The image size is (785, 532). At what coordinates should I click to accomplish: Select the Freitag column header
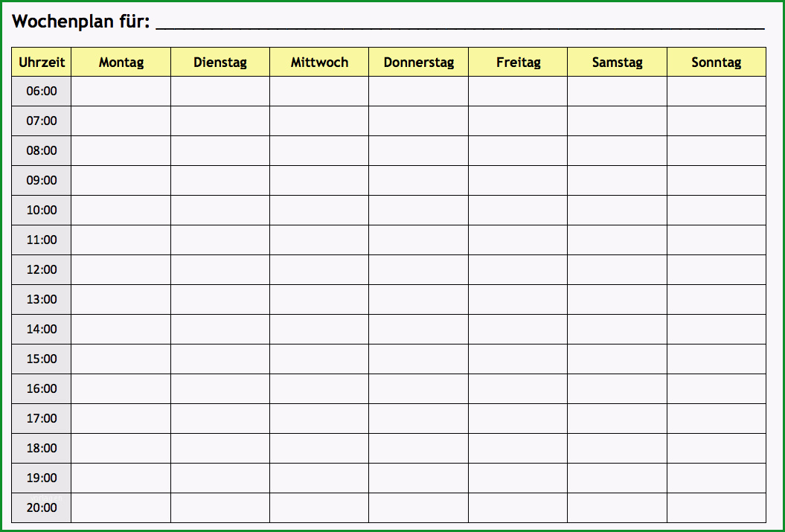pos(518,62)
